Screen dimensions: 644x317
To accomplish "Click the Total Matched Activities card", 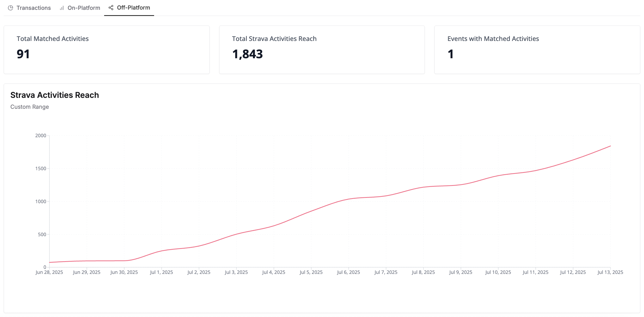I will coord(107,50).
